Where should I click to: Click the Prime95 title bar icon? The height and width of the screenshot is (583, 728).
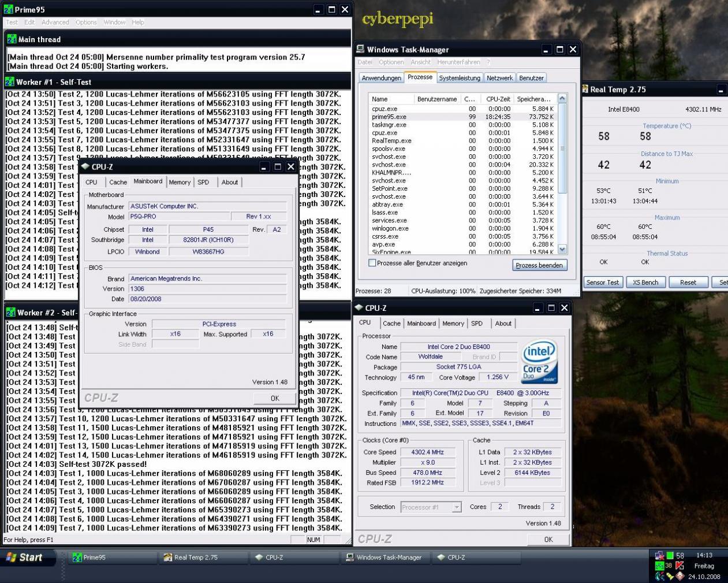[8, 9]
